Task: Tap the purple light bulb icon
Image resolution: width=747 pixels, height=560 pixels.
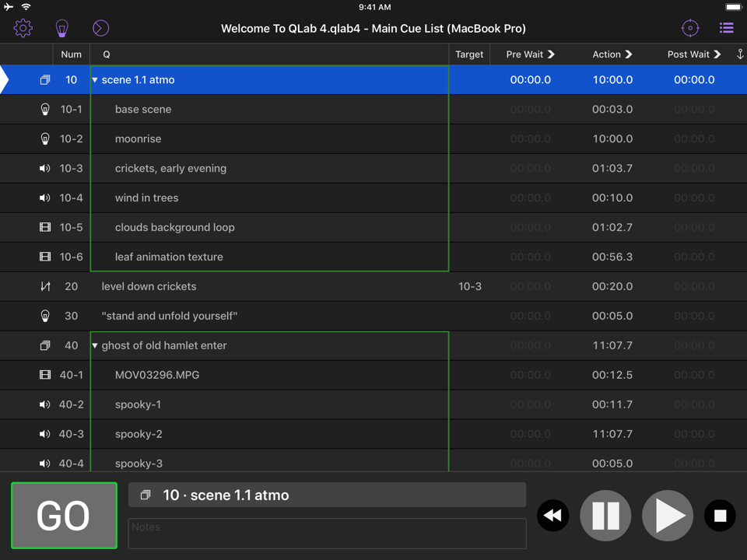Action: (62, 29)
